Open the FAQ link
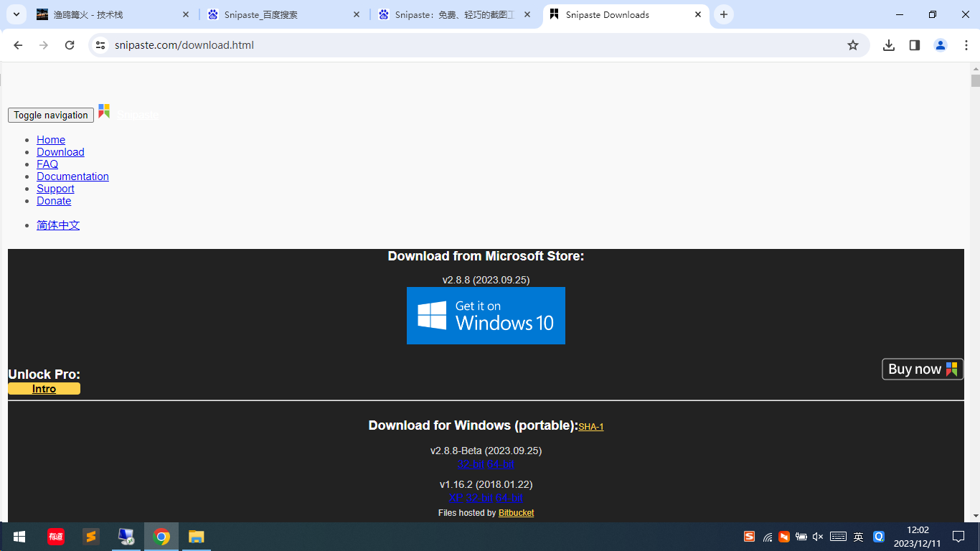Viewport: 980px width, 551px height. click(47, 164)
